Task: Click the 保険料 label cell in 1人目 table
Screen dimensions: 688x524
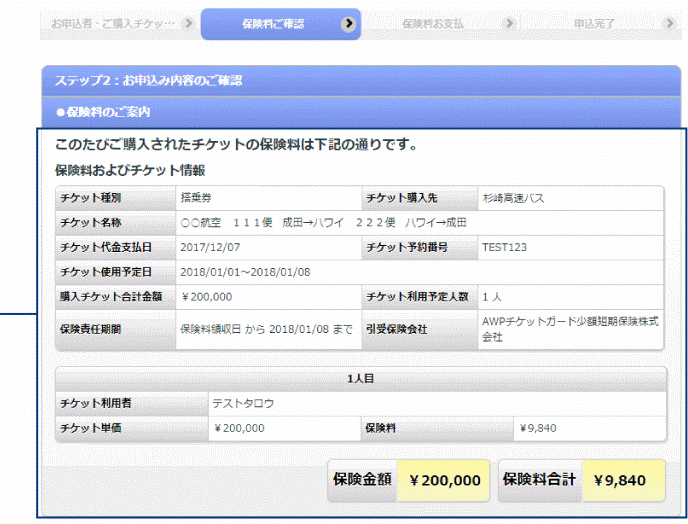Action: pos(437,428)
